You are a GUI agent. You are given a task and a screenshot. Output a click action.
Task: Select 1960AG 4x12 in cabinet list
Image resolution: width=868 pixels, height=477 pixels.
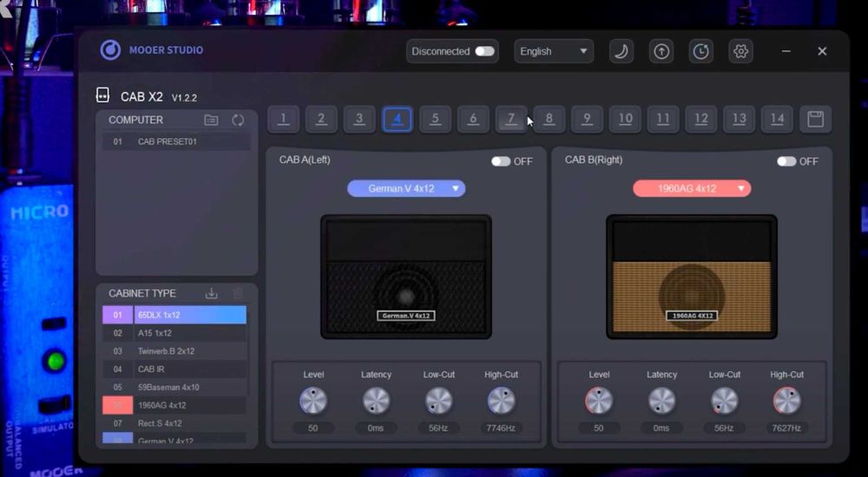174,405
